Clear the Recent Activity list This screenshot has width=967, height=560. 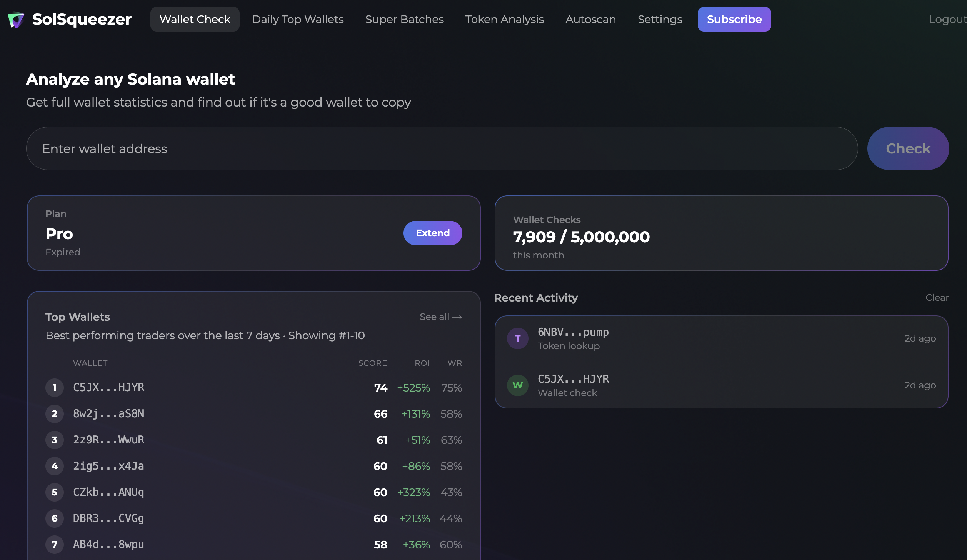tap(937, 297)
